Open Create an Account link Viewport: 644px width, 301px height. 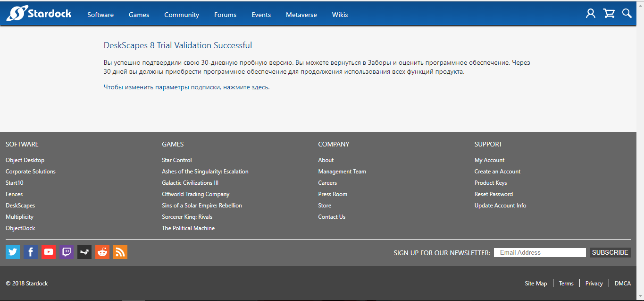[498, 172]
